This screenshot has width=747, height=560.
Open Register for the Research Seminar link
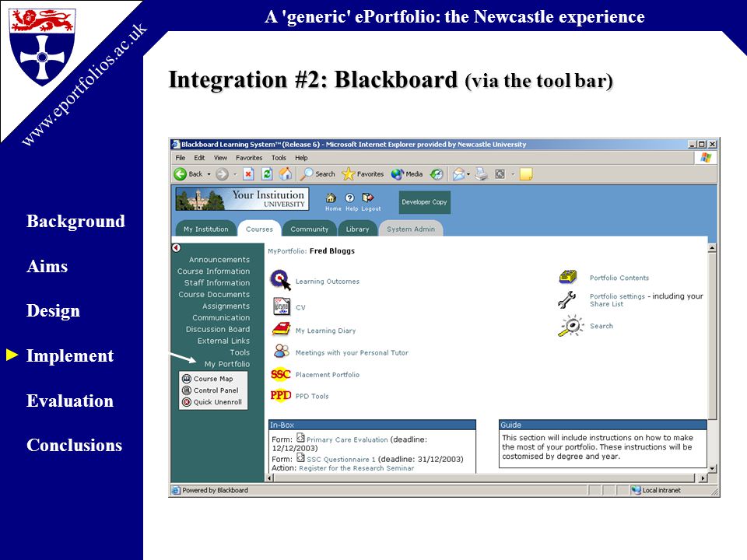pyautogui.click(x=356, y=468)
